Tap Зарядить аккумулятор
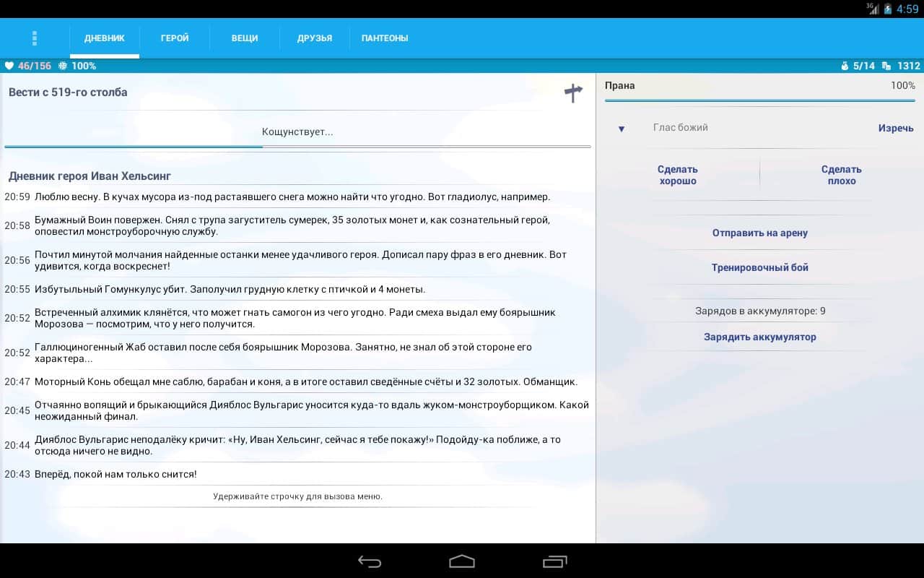Viewport: 924px width, 578px height. [x=760, y=337]
